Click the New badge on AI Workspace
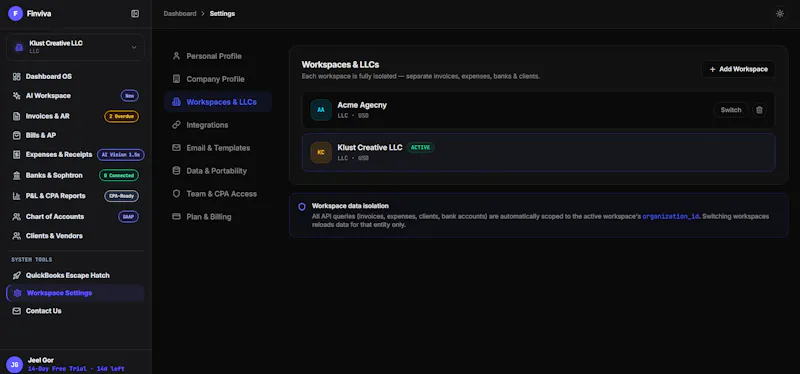This screenshot has width=800, height=374. (130, 96)
